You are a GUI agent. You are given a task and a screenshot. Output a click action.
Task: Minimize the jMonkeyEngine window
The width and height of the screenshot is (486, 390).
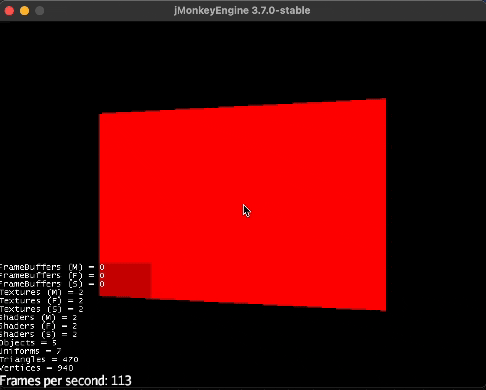(24, 11)
